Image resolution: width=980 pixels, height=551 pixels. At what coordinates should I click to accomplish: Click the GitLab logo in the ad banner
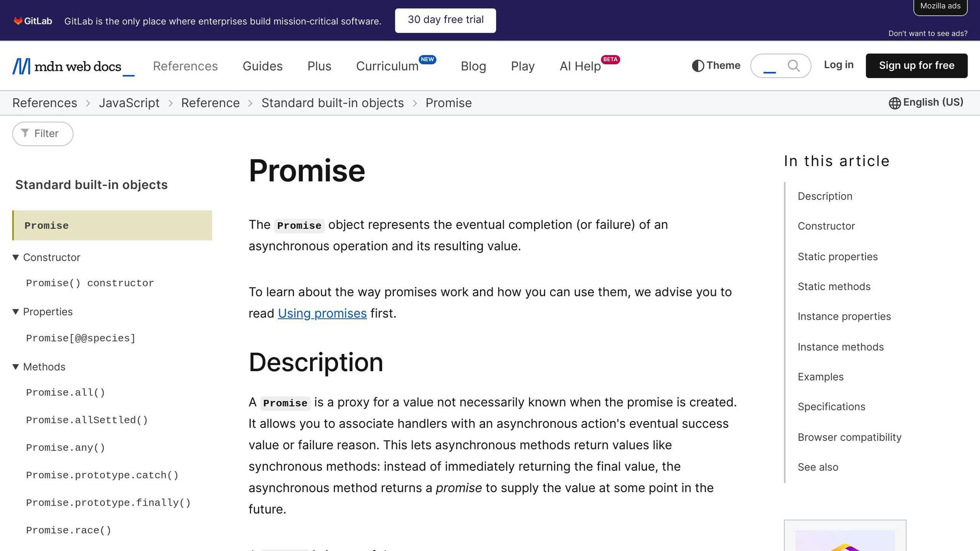click(32, 21)
